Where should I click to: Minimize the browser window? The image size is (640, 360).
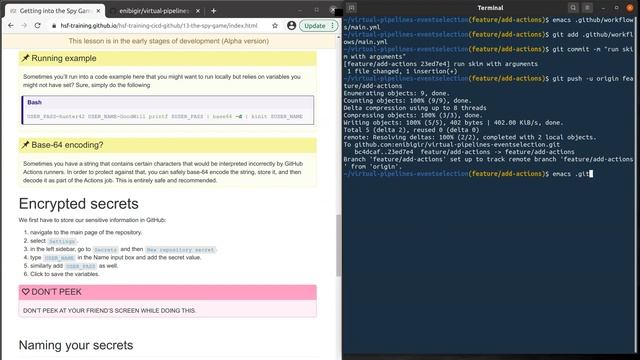pyautogui.click(x=300, y=10)
